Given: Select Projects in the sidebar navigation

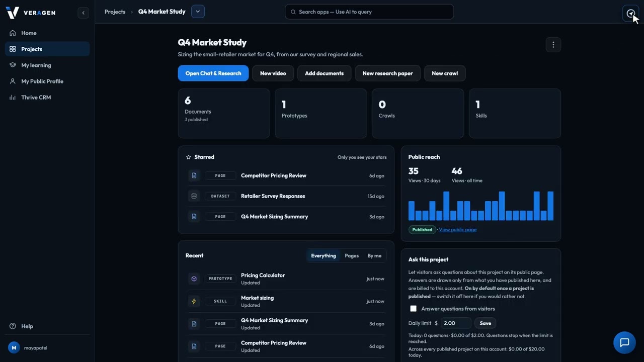Looking at the screenshot, I should (47, 49).
